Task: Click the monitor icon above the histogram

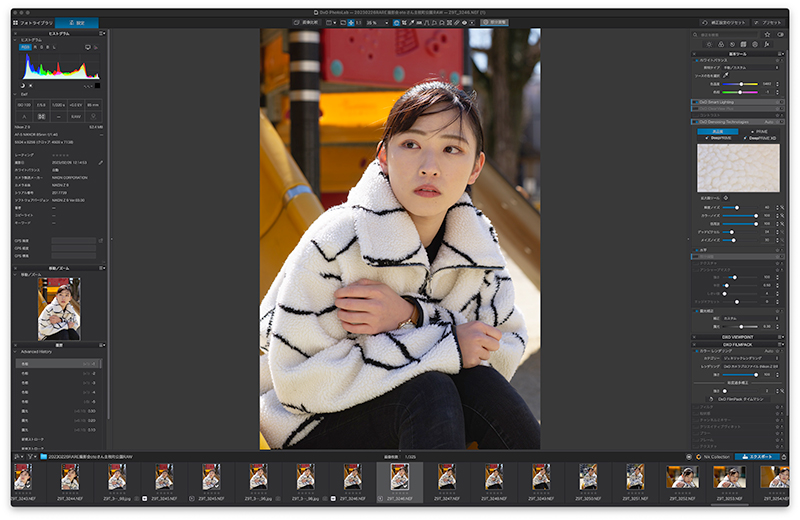Action: [x=88, y=47]
